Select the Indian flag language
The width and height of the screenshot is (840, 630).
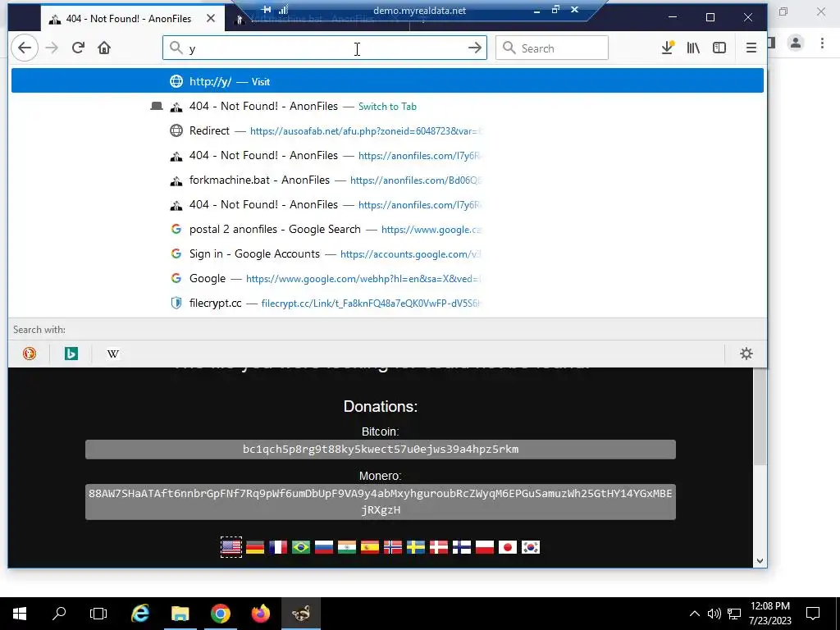click(x=347, y=547)
